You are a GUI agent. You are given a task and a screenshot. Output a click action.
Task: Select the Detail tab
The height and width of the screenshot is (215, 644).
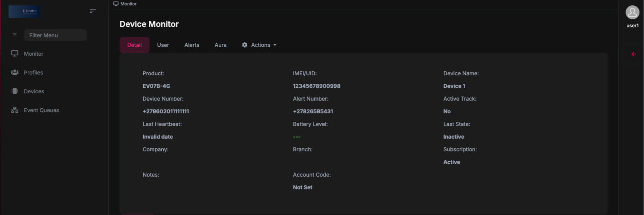(x=134, y=45)
